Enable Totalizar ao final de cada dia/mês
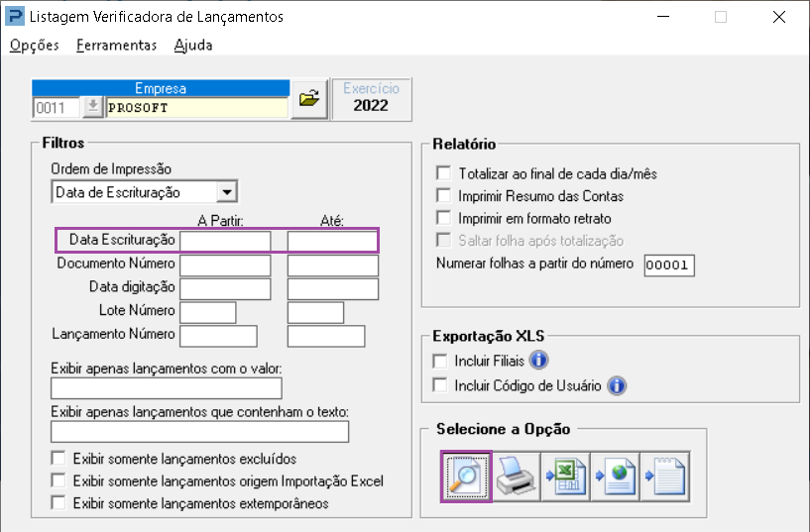 (x=443, y=172)
